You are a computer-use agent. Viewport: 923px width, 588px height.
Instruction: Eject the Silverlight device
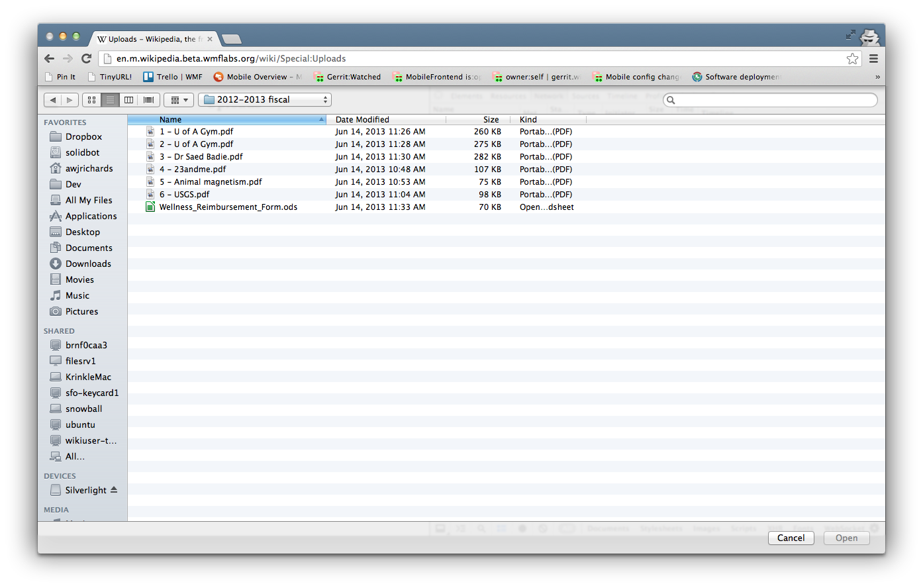[x=114, y=490]
